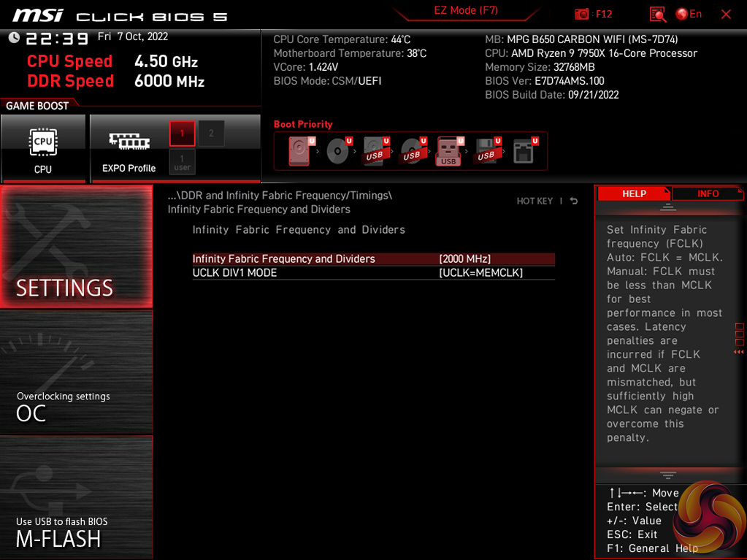Screen dimensions: 747x560
Task: Click the CPU Core Temperature reading
Action: (342, 39)
